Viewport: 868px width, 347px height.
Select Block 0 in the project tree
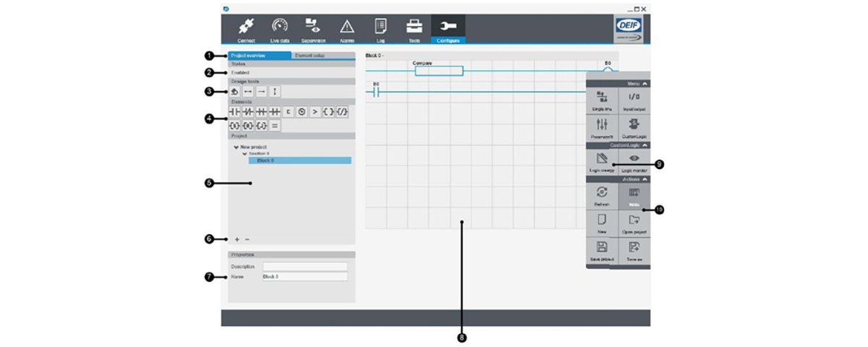pos(299,160)
